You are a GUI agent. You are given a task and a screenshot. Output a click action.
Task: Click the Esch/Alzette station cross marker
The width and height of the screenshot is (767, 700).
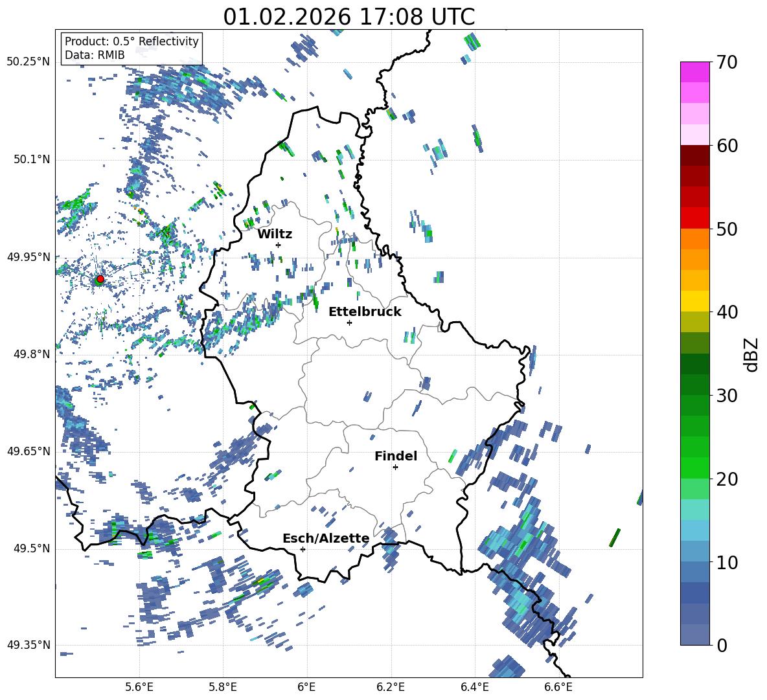point(303,549)
